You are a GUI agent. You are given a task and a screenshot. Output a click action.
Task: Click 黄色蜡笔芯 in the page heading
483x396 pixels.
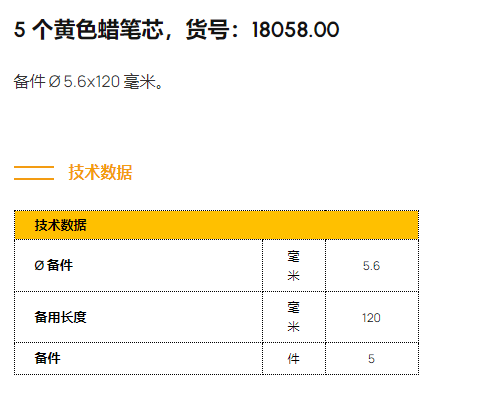(109, 30)
